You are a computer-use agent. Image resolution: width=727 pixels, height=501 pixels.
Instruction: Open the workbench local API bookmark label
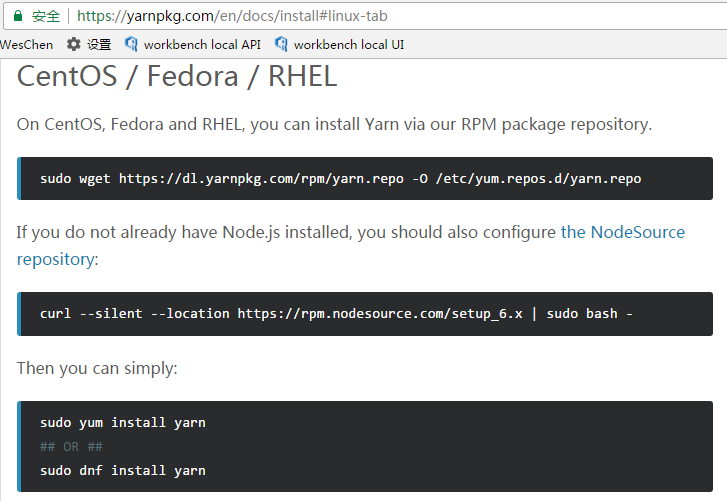[x=202, y=44]
